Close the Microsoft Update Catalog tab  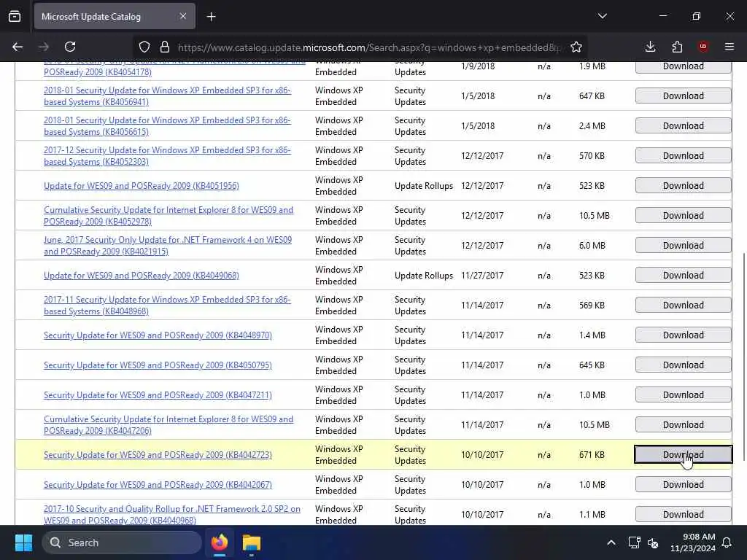183,16
